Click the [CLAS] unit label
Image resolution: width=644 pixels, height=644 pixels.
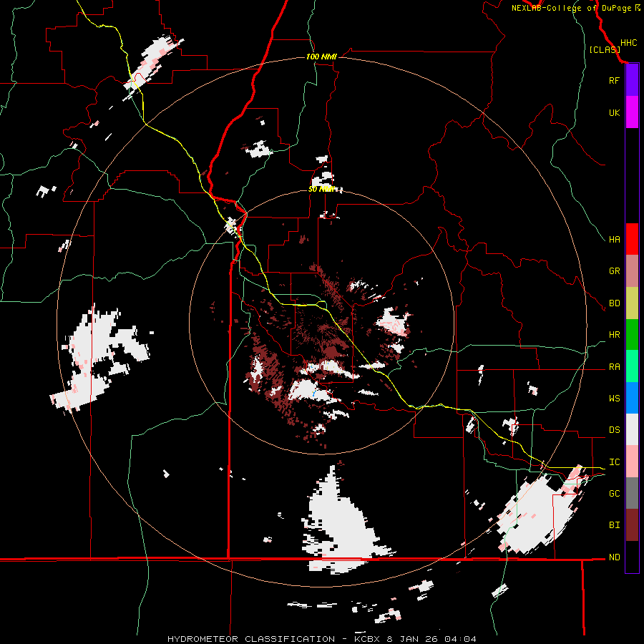click(605, 49)
